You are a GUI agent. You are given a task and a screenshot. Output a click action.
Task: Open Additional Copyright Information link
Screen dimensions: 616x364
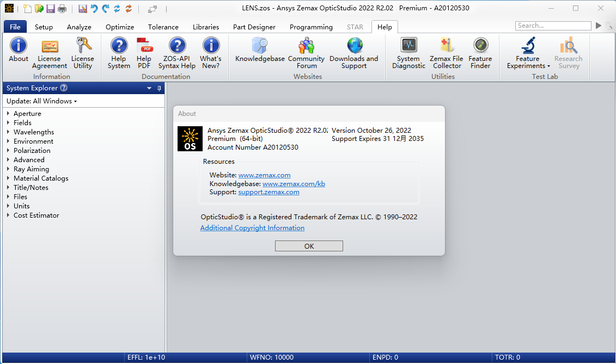tap(252, 228)
